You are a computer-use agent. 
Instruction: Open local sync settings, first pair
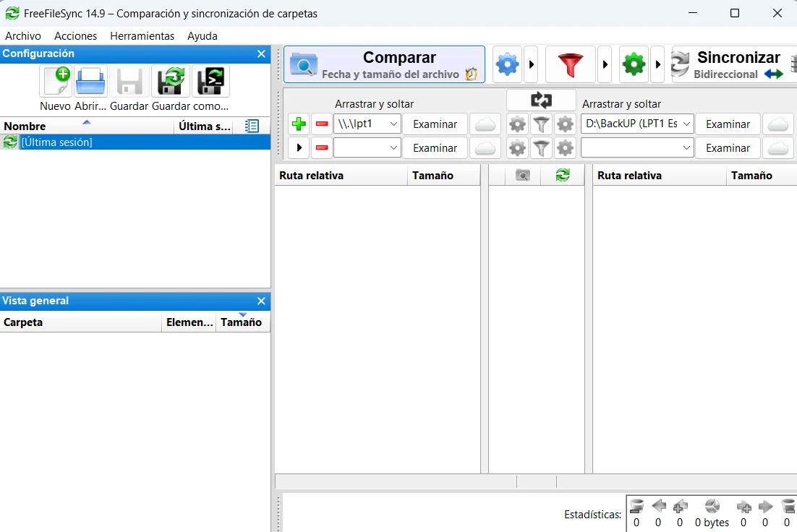(x=566, y=124)
